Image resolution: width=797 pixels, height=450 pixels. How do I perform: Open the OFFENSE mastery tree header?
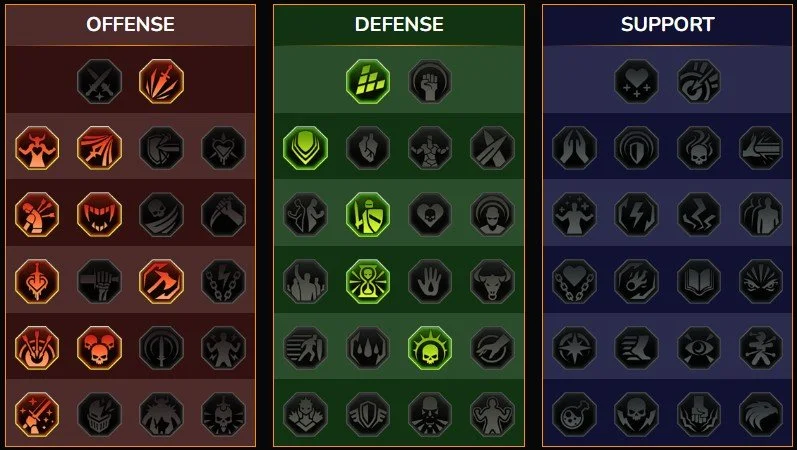(130, 24)
